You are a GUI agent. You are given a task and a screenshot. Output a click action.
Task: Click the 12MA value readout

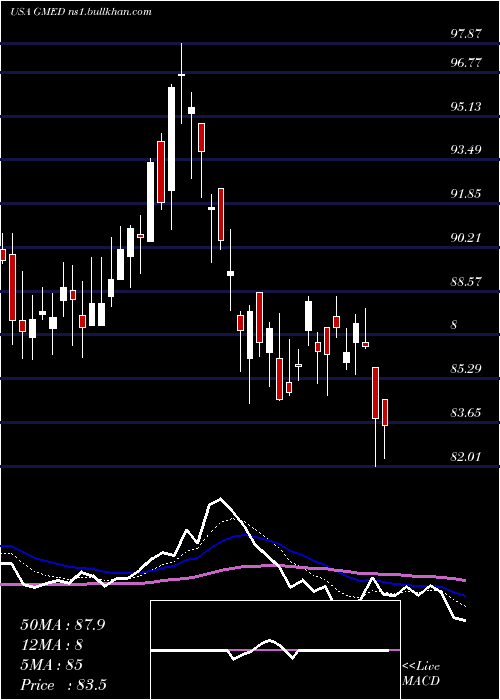(52, 645)
